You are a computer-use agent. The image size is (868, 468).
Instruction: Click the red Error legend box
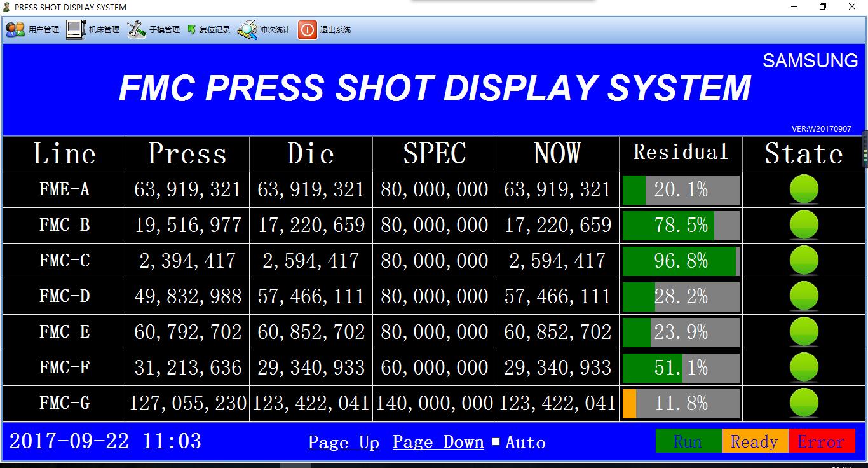[x=822, y=441]
